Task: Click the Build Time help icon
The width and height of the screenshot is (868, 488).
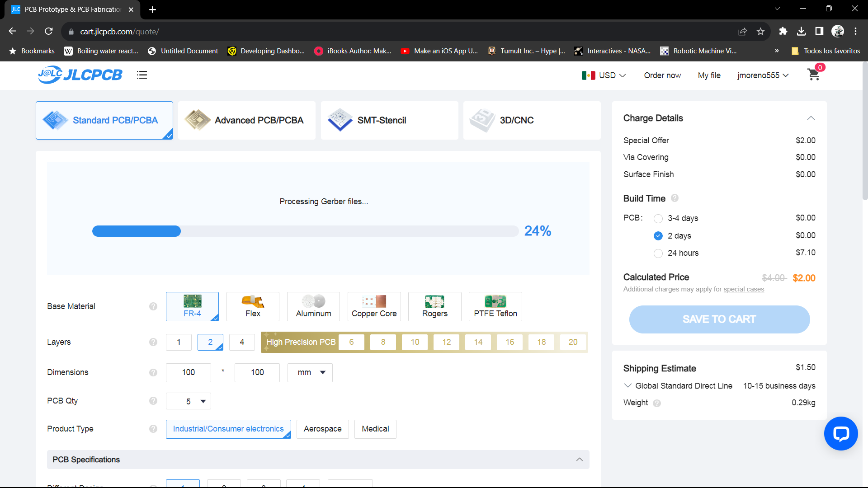Action: click(x=675, y=198)
